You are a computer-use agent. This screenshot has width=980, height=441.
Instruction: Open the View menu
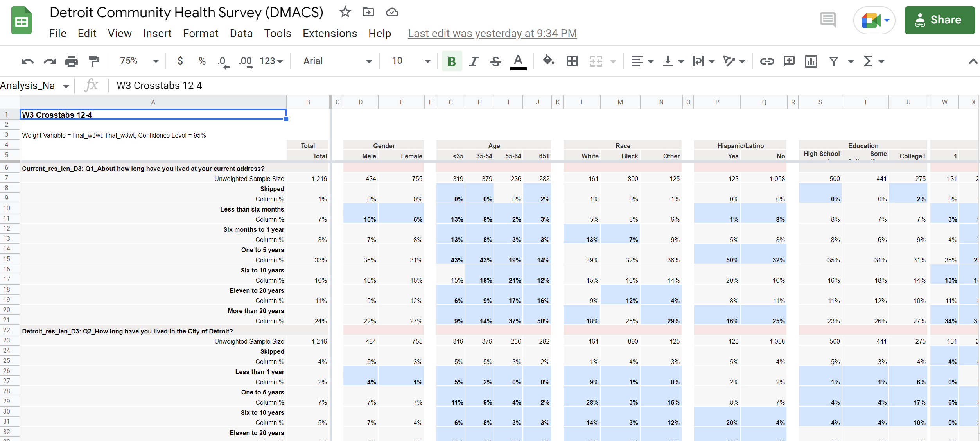click(120, 34)
